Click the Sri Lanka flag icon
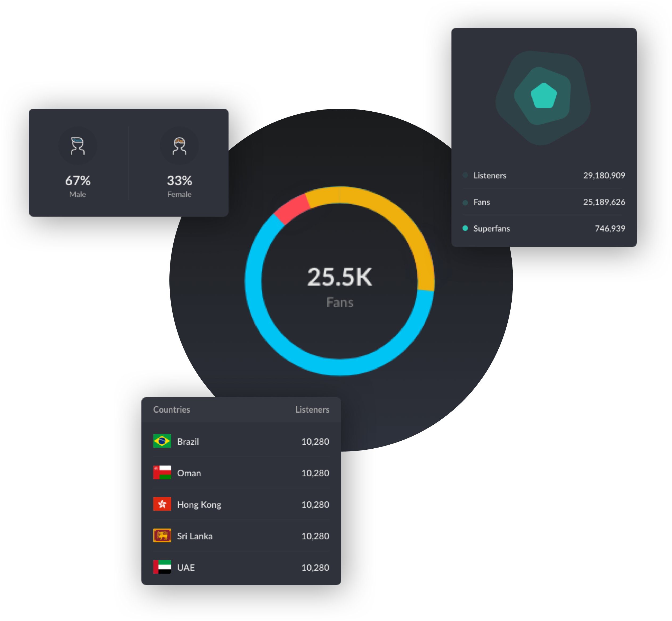This screenshot has width=672, height=621. coord(162,536)
